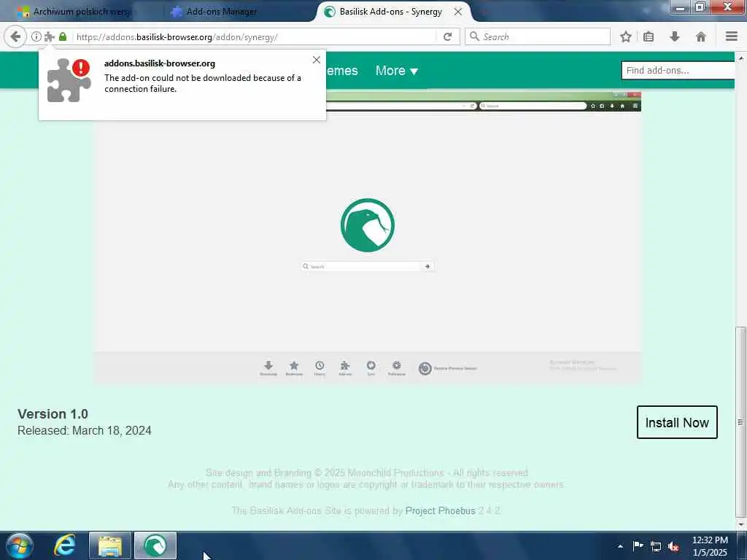
Task: Click the magnifier icon in the Search box
Action: pos(474,36)
